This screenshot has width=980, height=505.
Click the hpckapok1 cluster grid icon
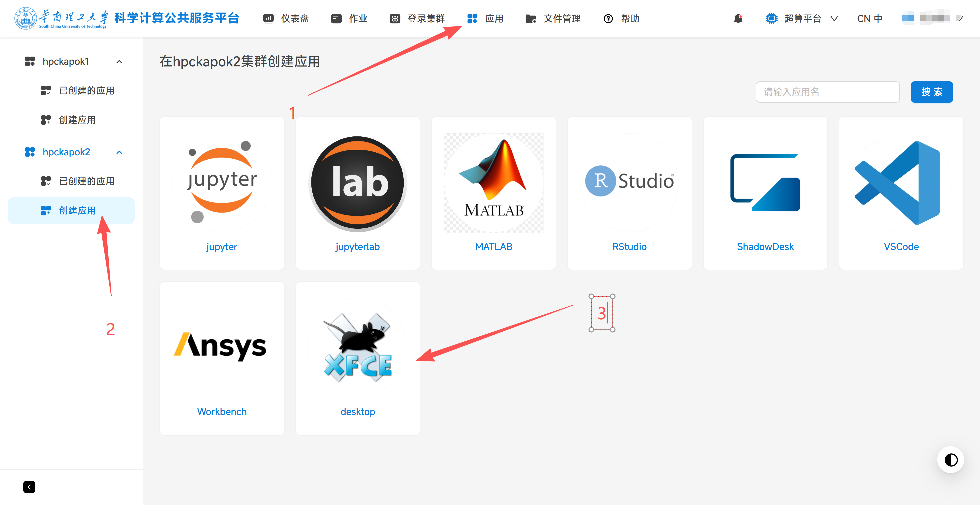tap(30, 61)
